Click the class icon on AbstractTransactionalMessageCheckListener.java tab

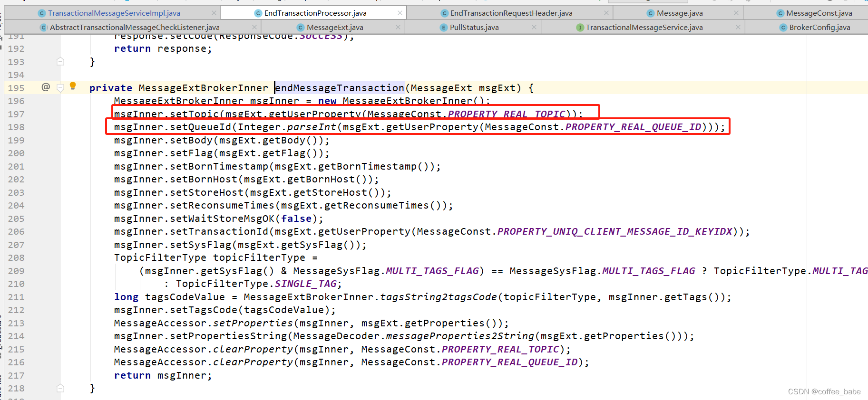pos(44,28)
